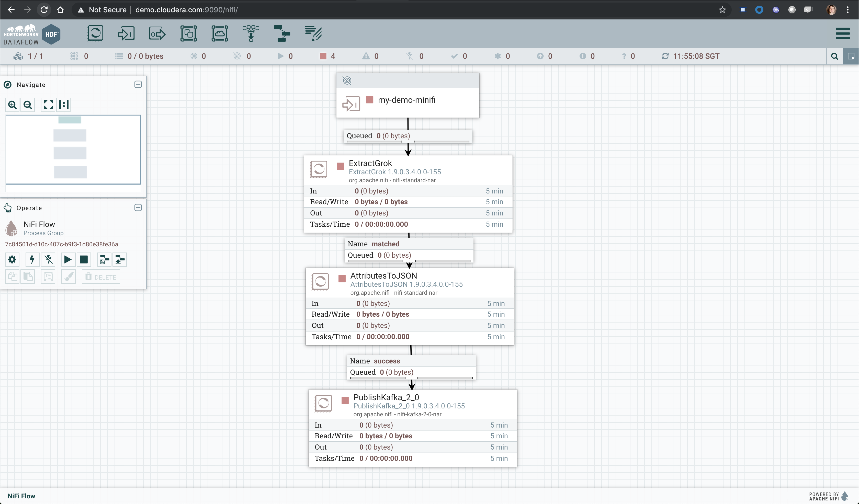The width and height of the screenshot is (859, 504).
Task: Start the flow with play button
Action: (67, 260)
